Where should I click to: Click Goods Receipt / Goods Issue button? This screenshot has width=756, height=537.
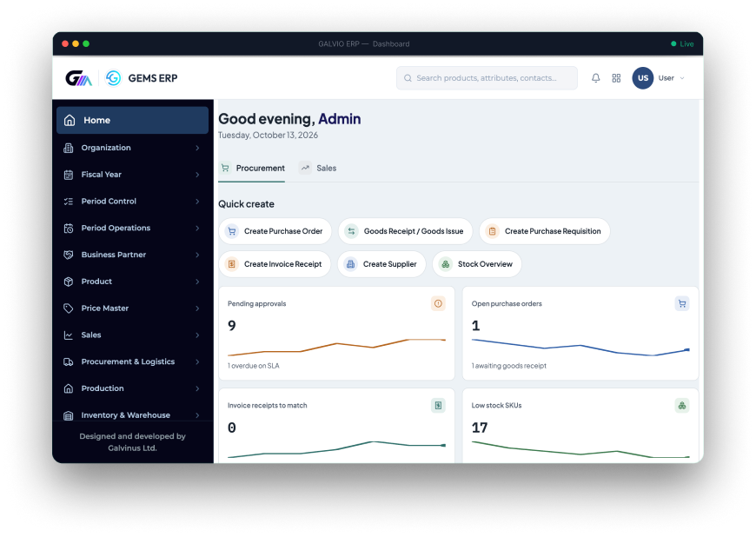click(406, 231)
